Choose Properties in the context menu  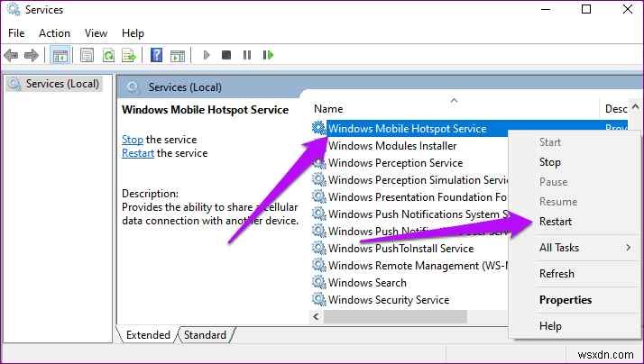(566, 300)
